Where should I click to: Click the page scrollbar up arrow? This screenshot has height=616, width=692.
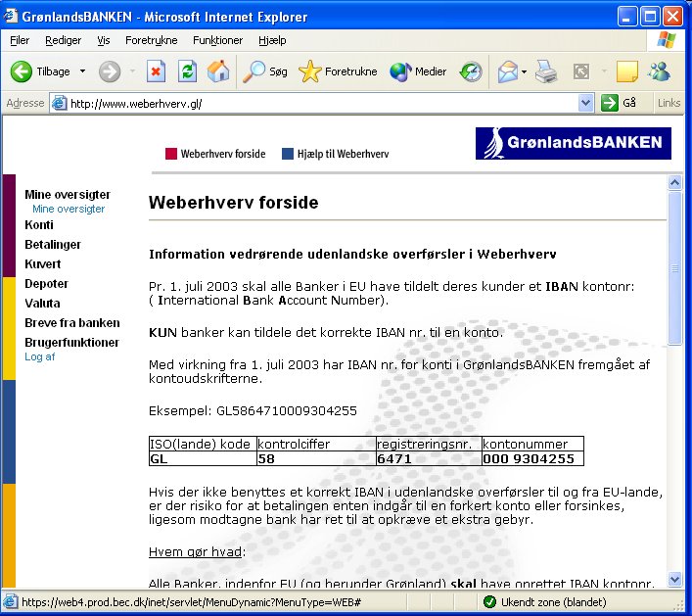tap(674, 182)
